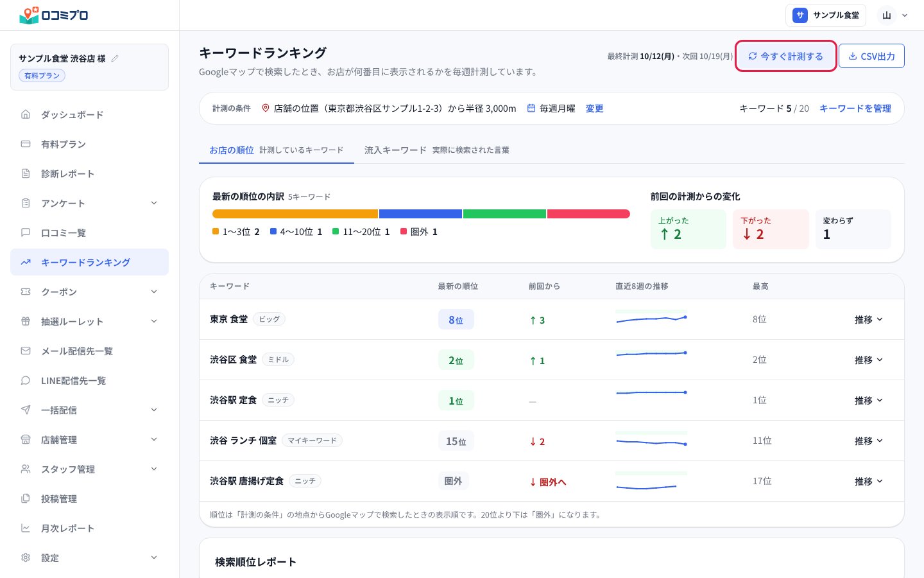Click the 変更 link in 計測の条件
This screenshot has width=924, height=578.
coord(594,109)
